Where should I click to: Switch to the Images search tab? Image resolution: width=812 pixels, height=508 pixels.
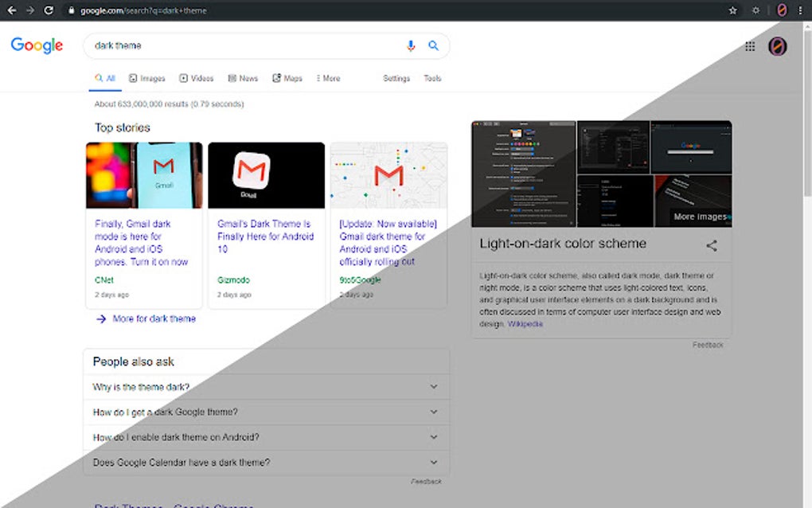click(x=146, y=78)
